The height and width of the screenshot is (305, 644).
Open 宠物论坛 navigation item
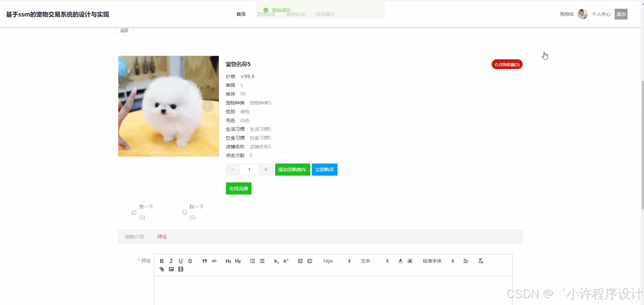click(x=296, y=14)
